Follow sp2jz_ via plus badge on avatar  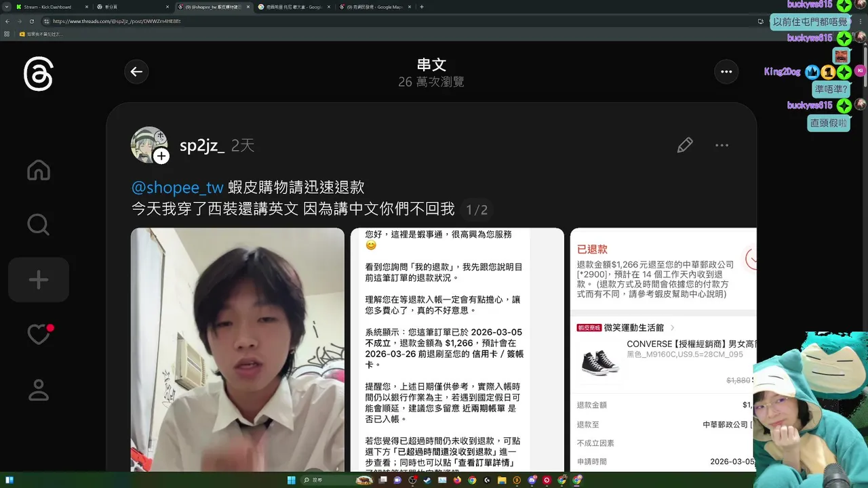click(x=161, y=157)
